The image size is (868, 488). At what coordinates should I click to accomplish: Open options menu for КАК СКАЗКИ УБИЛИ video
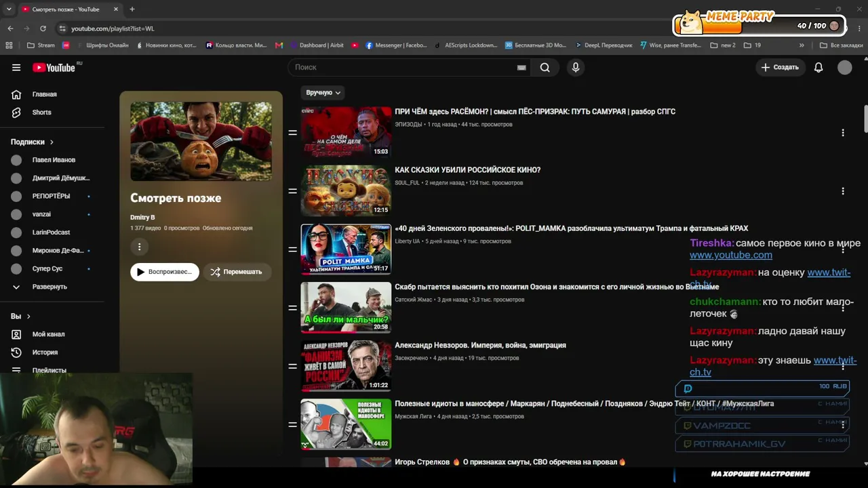click(843, 191)
